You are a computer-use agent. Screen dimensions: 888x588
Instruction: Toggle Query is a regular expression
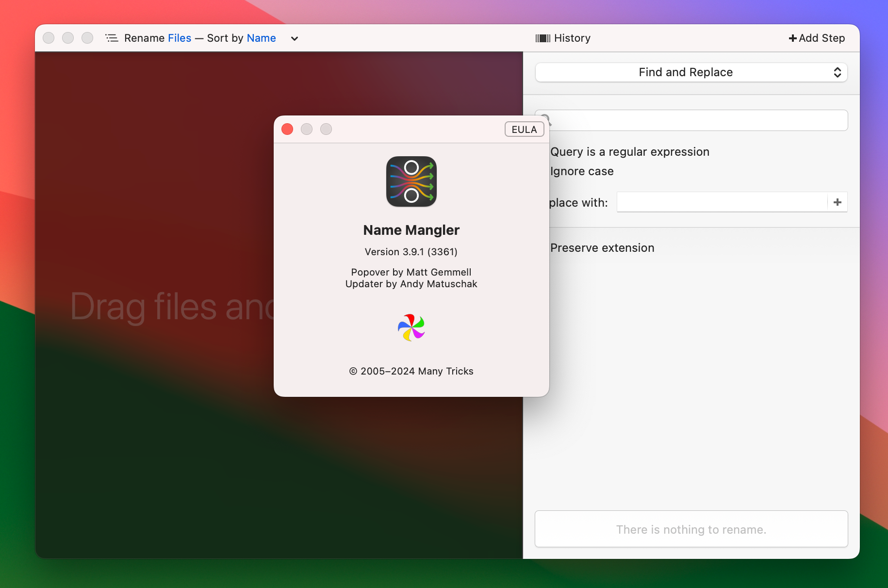[630, 152]
